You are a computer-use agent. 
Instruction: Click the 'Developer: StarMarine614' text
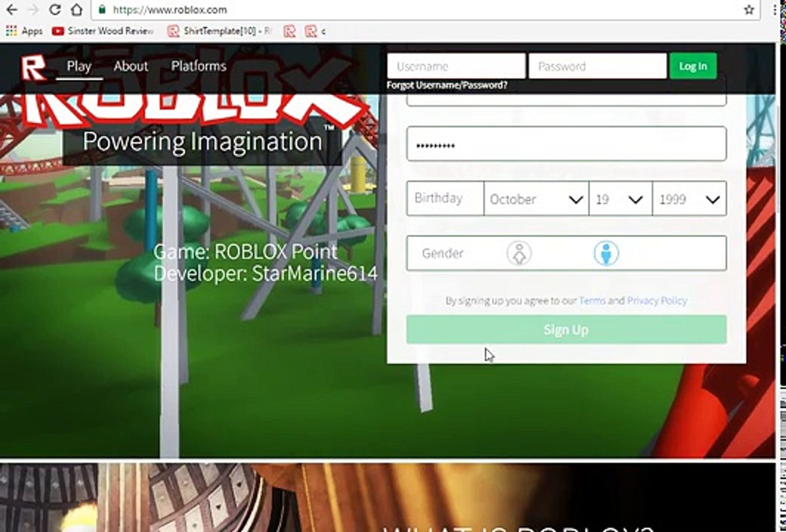(x=265, y=274)
